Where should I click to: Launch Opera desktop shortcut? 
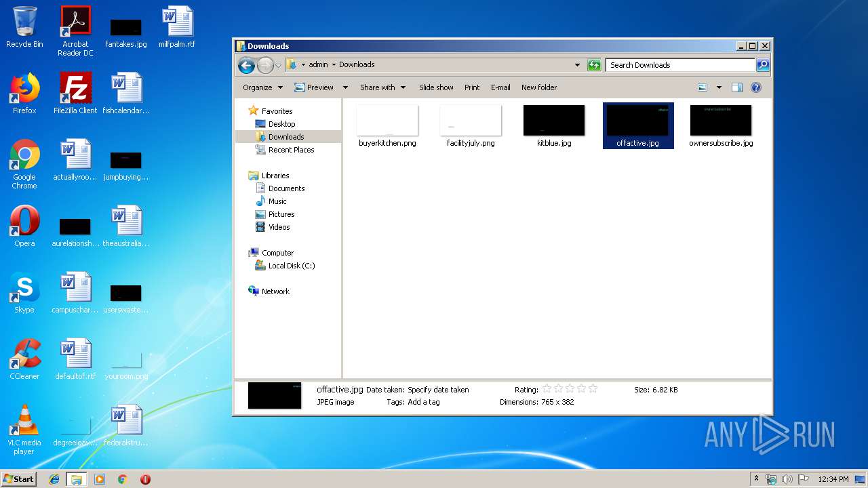tap(24, 226)
